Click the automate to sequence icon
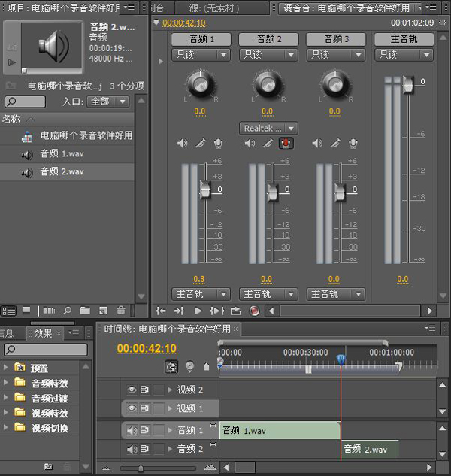 pyautogui.click(x=49, y=311)
